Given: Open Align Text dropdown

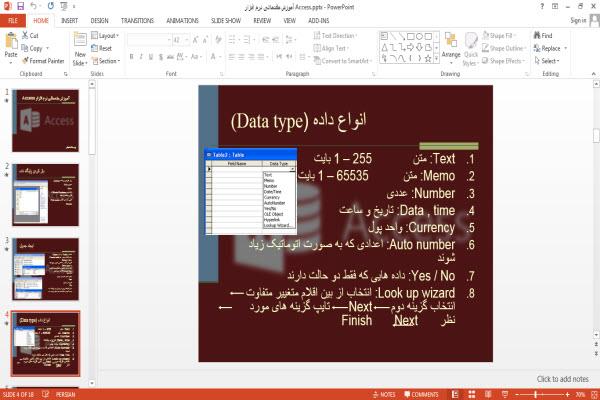Looking at the screenshot, I should click(x=331, y=48).
